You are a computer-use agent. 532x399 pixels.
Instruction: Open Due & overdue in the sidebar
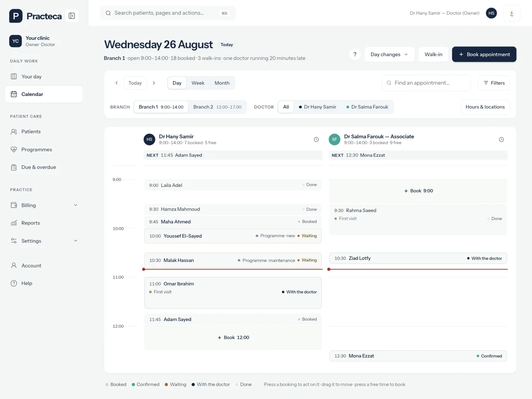44,167
